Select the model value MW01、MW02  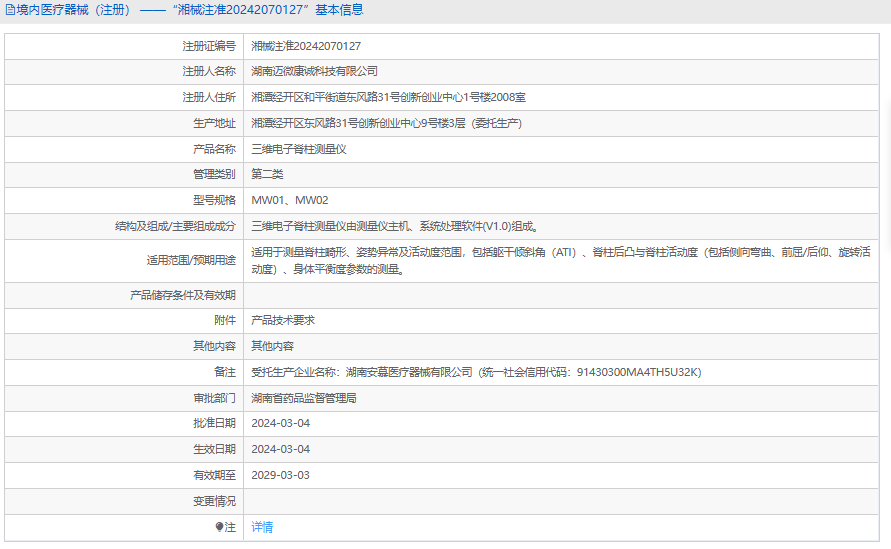point(290,200)
